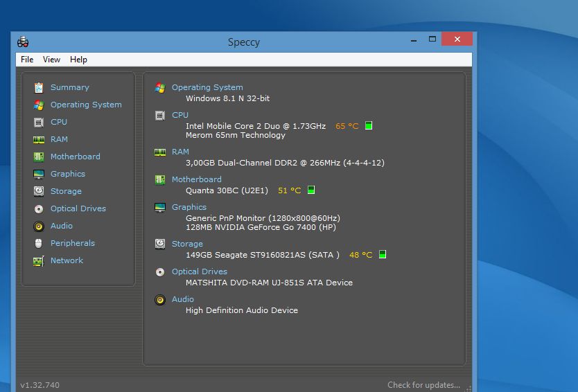The height and width of the screenshot is (392, 578).
Task: Click the Storage hard drive icon in sidebar
Action: [x=39, y=191]
